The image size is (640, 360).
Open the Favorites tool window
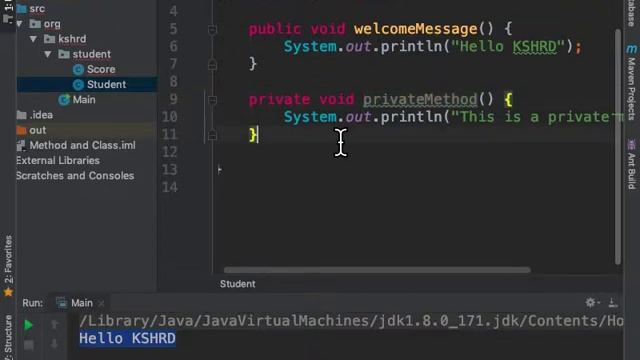click(9, 260)
